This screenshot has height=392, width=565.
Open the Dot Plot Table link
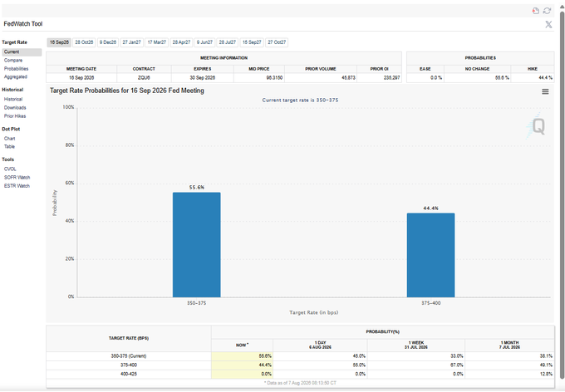pyautogui.click(x=9, y=147)
